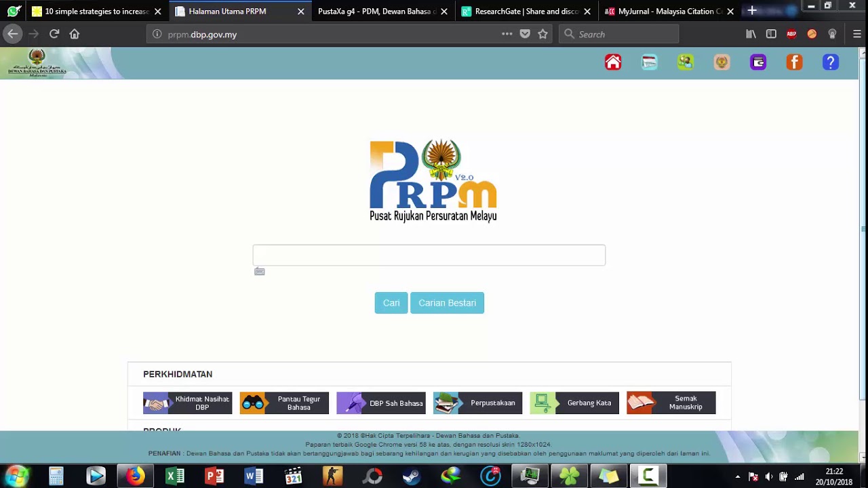Click the PRPM search text field
Screen dimensions: 868x488
coord(429,255)
